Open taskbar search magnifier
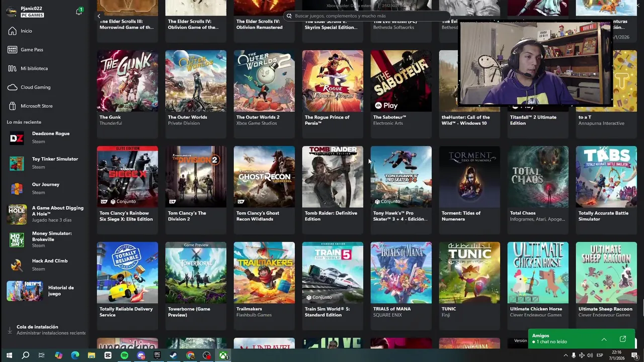Image resolution: width=644 pixels, height=362 pixels. click(x=26, y=355)
